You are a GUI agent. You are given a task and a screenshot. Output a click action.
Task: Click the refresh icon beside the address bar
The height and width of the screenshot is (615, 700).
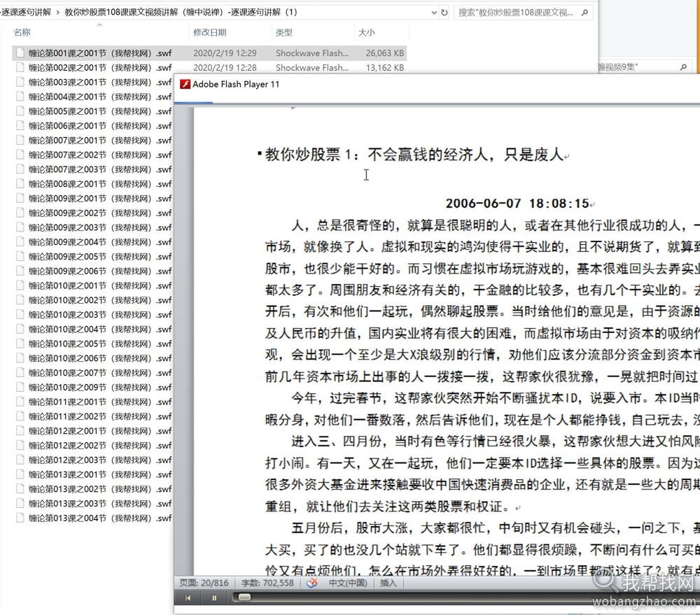(x=444, y=12)
